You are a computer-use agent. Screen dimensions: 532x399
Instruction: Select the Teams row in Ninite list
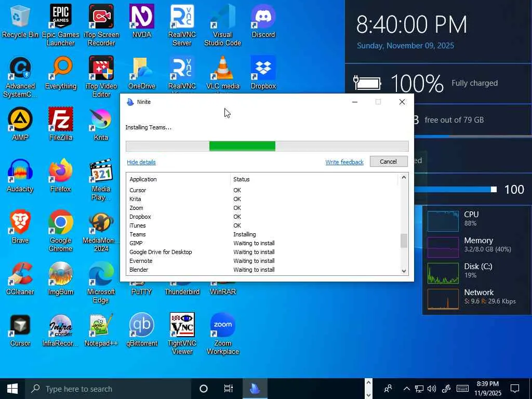click(263, 234)
